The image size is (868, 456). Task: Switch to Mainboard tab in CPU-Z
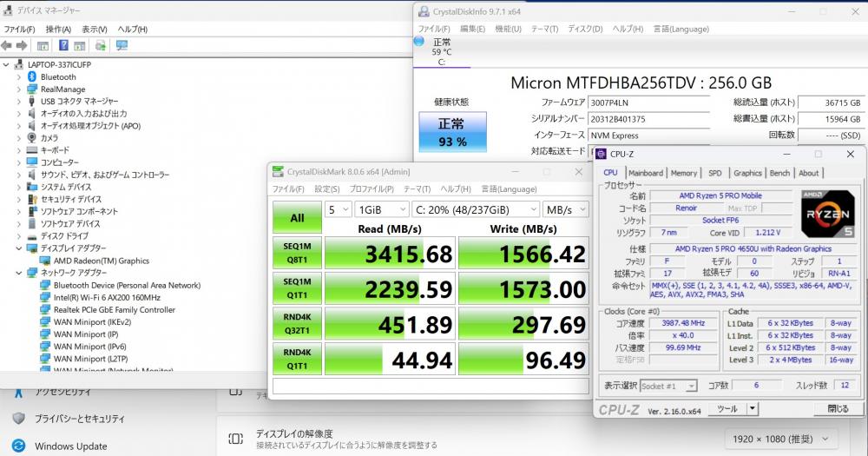[x=646, y=173]
